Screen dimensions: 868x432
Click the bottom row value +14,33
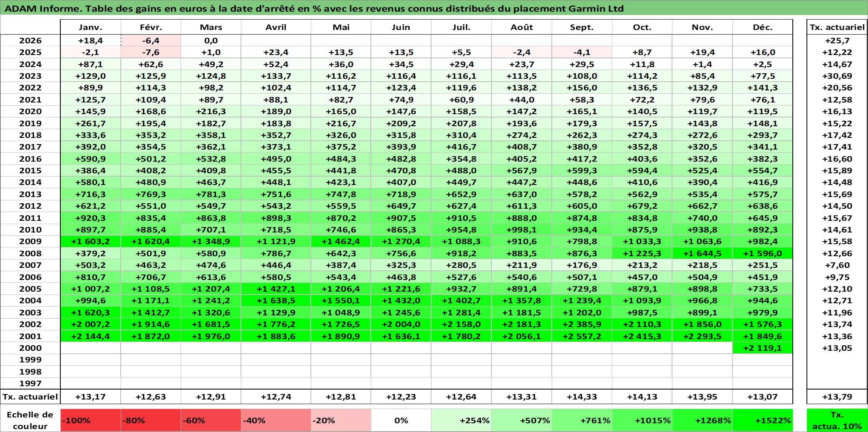(x=582, y=397)
